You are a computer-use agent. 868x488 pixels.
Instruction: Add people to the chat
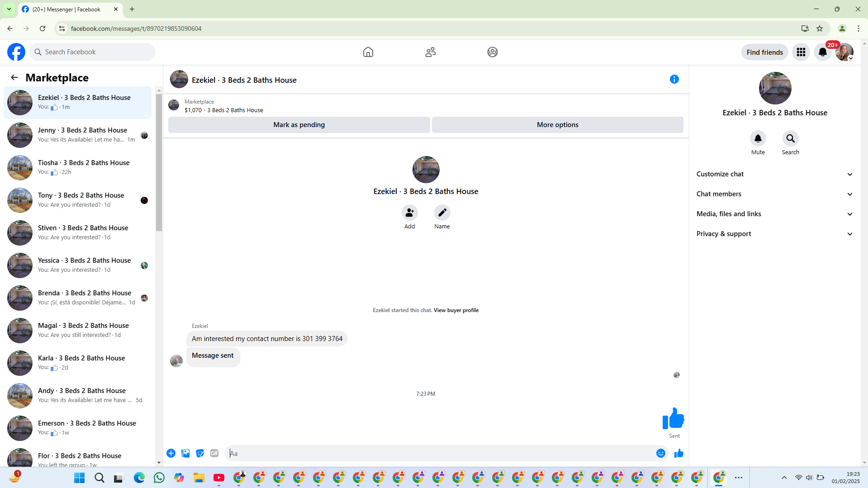click(410, 213)
